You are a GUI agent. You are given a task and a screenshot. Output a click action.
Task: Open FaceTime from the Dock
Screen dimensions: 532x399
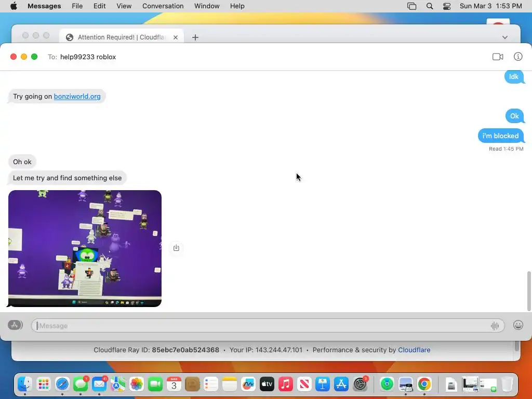(155, 384)
